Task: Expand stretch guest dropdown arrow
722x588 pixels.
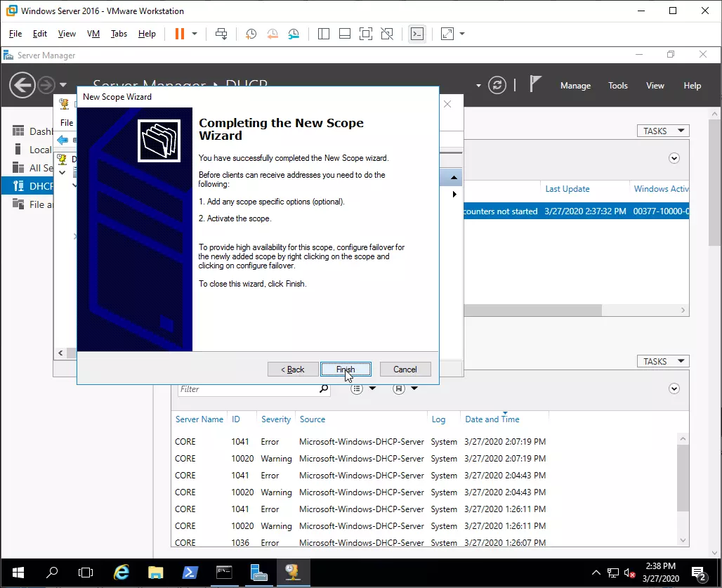Action: pos(462,34)
